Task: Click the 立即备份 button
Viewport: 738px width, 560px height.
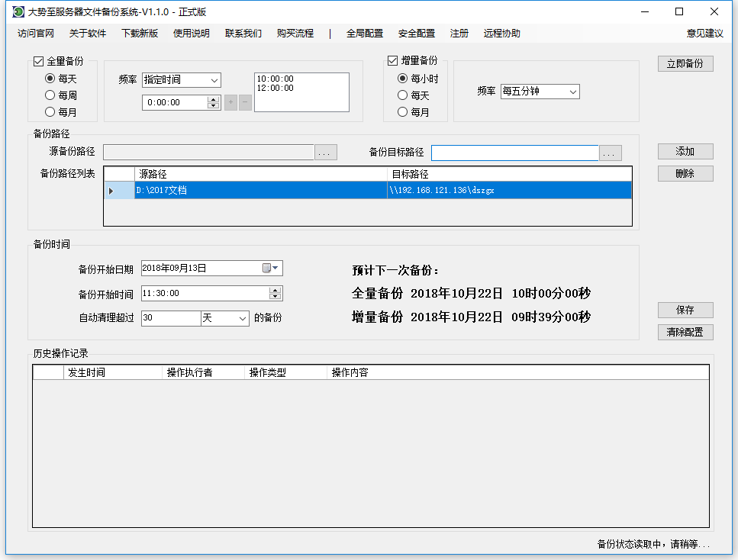Action: [x=685, y=64]
